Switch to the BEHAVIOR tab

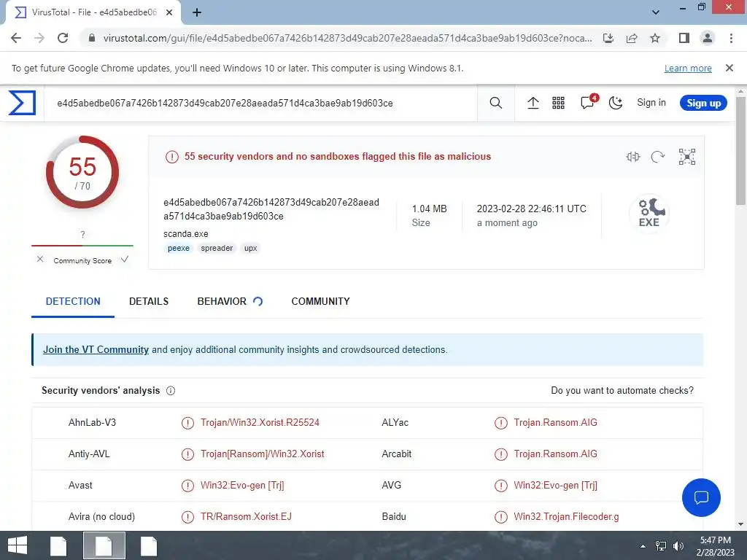pyautogui.click(x=222, y=301)
